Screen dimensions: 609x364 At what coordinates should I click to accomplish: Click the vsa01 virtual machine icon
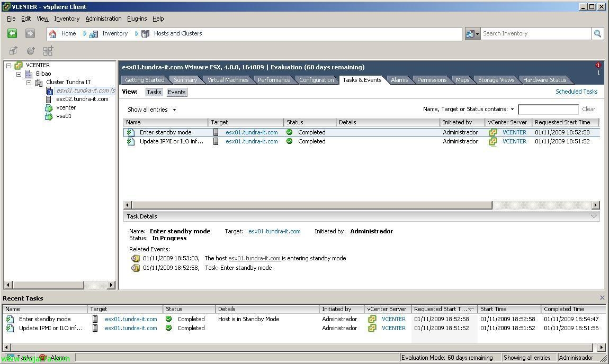(49, 116)
